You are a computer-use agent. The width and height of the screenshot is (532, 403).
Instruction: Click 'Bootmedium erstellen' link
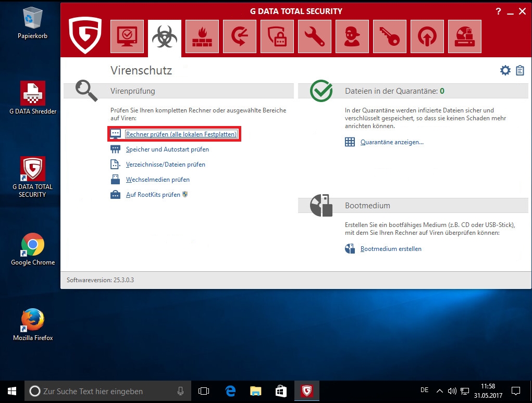coord(391,249)
